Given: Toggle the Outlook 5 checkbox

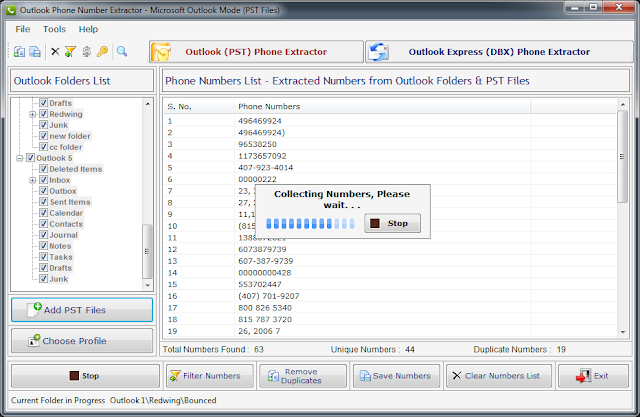Looking at the screenshot, I should coord(30,158).
